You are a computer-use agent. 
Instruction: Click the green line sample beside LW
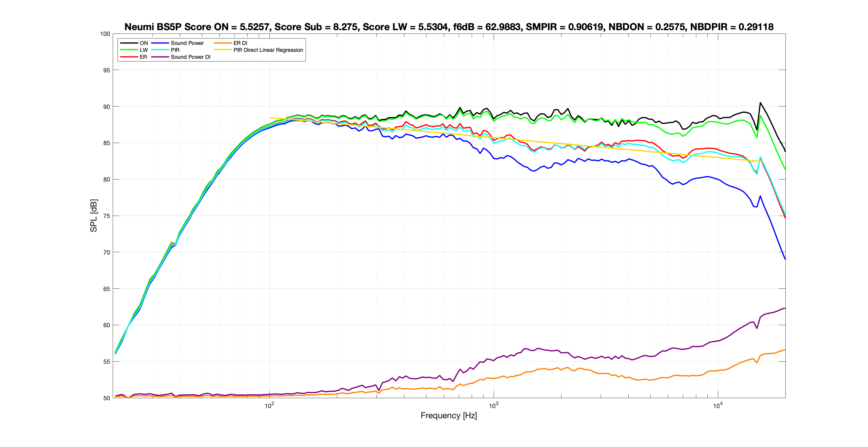click(x=129, y=50)
